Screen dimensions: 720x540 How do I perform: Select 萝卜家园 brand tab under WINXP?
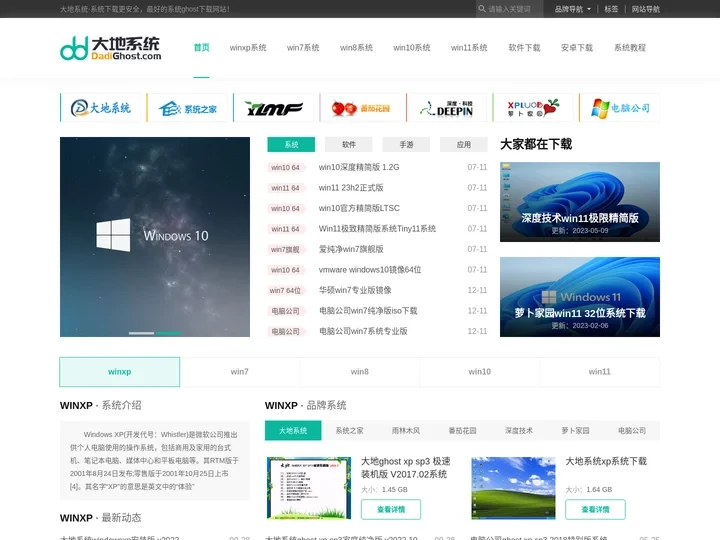point(575,431)
